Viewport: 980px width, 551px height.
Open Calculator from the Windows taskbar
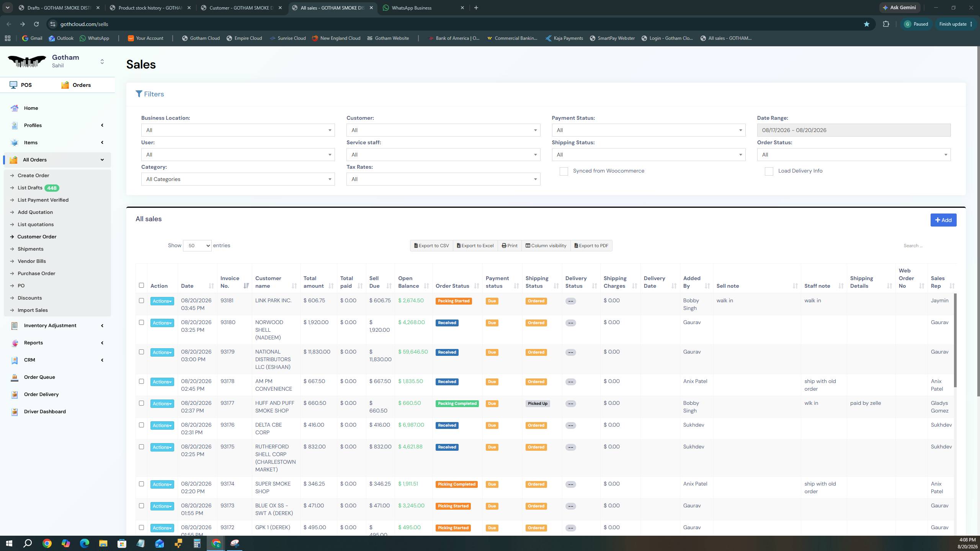pos(197,543)
